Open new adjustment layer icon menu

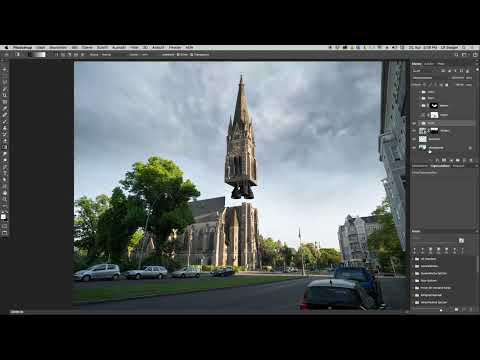pyautogui.click(x=450, y=160)
